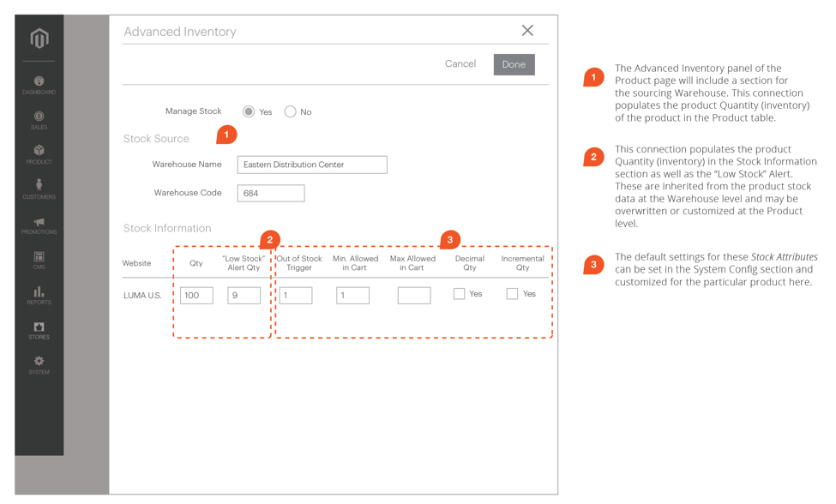Enable the Incremental Qty checkbox
The height and width of the screenshot is (504, 836).
(x=512, y=294)
